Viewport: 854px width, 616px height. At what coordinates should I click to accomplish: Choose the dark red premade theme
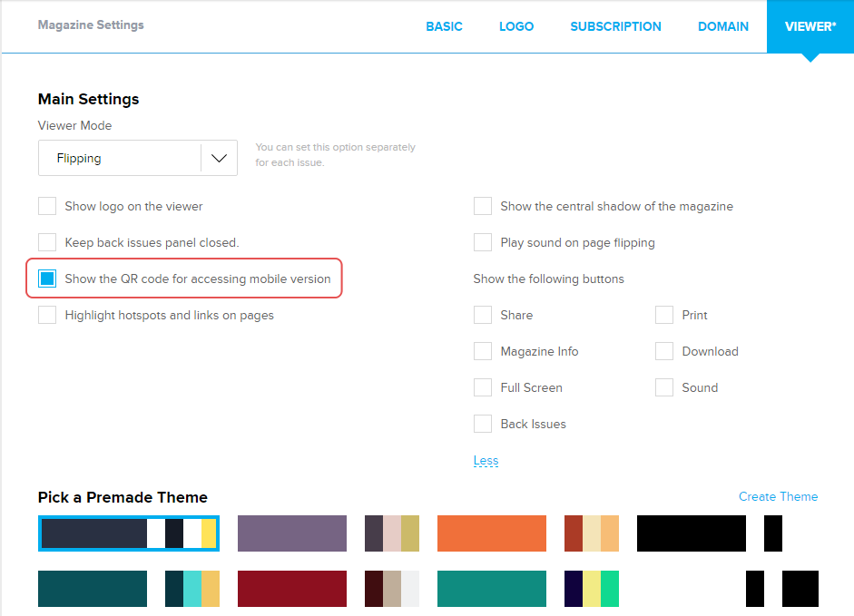[x=291, y=588]
